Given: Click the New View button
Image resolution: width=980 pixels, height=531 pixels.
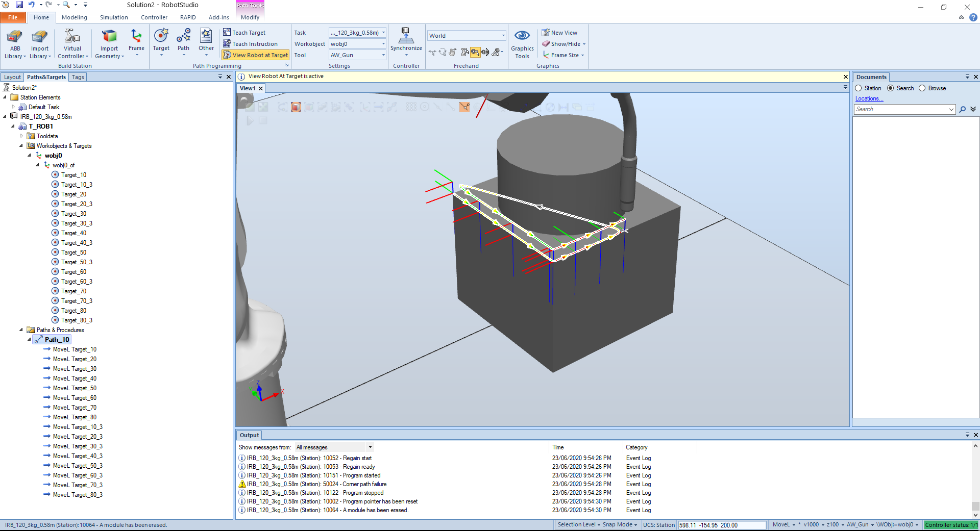Looking at the screenshot, I should click(559, 33).
